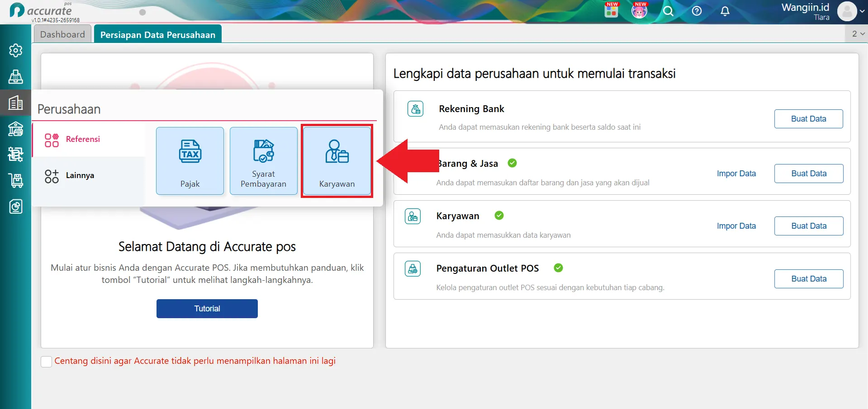Select Lainnya in the Perusahaan menu

89,175
